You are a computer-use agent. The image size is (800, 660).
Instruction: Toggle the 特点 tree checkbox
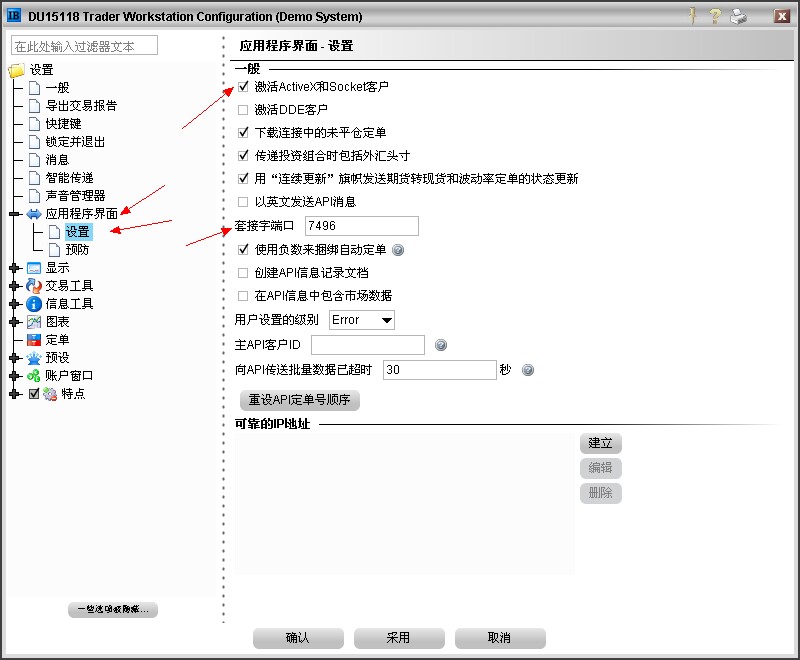34,394
